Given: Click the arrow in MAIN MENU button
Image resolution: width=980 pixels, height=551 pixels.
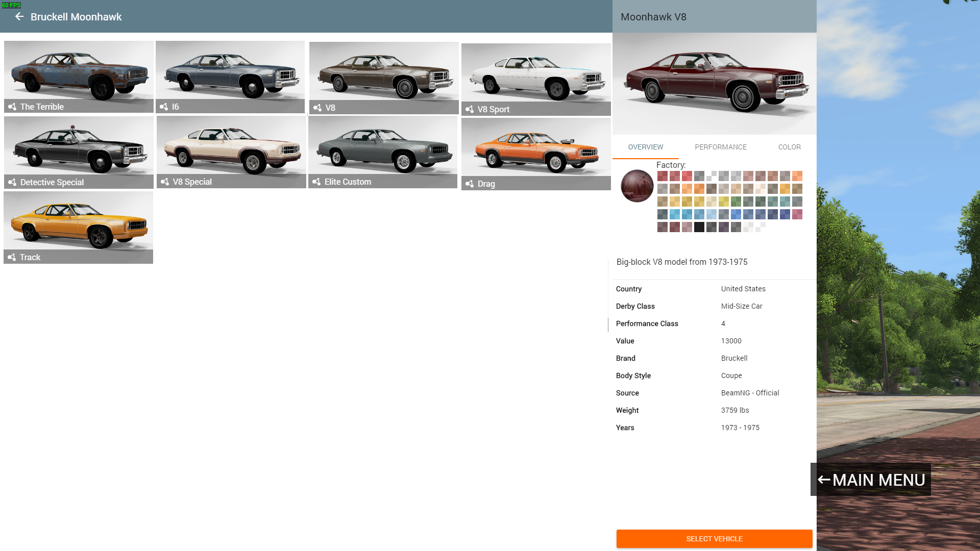Looking at the screenshot, I should coord(824,480).
